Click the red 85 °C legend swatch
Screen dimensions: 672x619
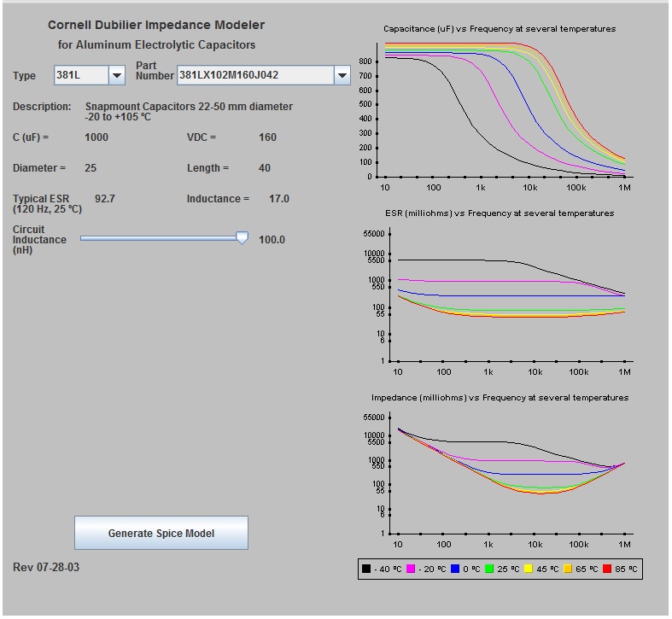point(607,569)
